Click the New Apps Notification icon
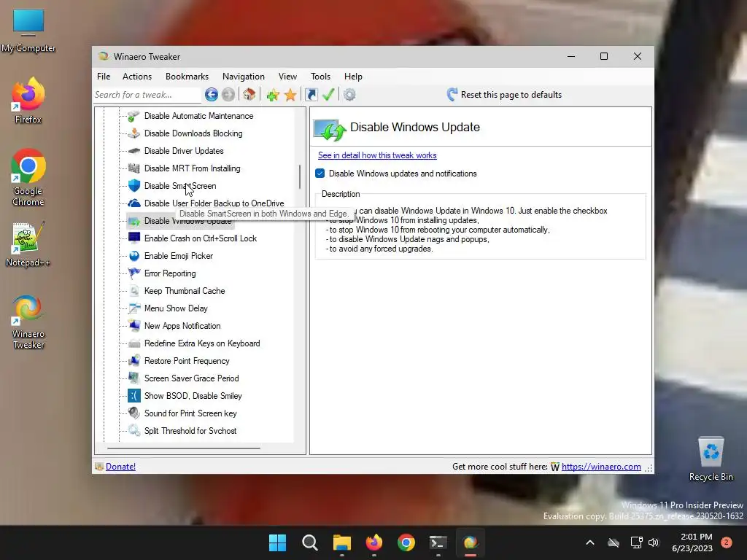Screen dimensions: 747x560 (134, 326)
